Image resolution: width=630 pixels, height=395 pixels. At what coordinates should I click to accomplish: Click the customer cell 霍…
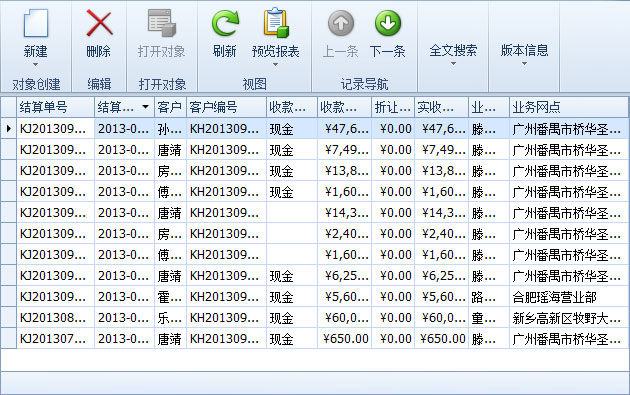(170, 297)
